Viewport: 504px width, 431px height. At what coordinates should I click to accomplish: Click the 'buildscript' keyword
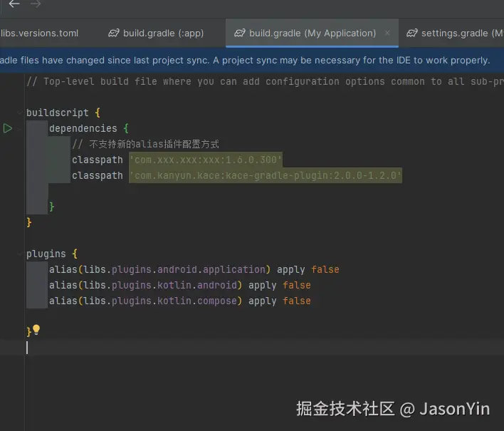click(x=57, y=113)
